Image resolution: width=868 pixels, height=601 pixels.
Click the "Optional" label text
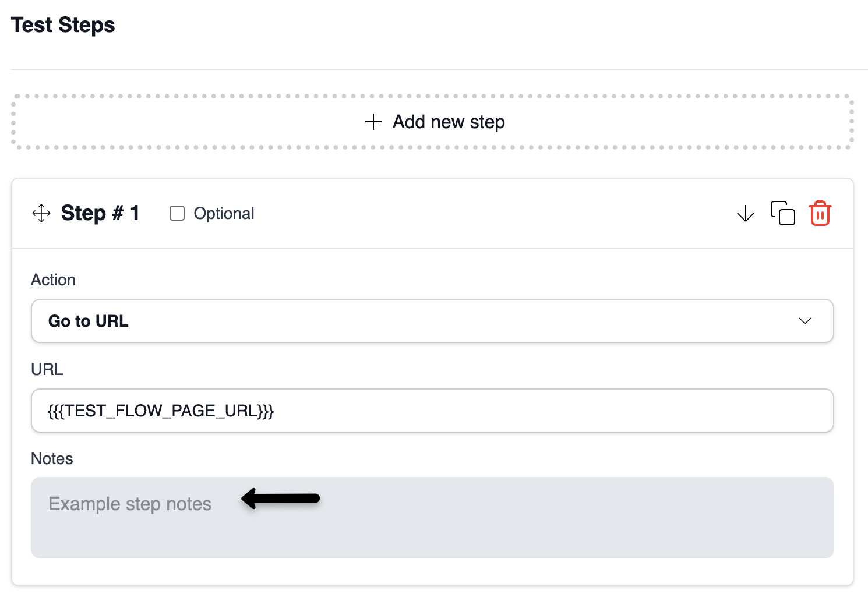tap(224, 214)
